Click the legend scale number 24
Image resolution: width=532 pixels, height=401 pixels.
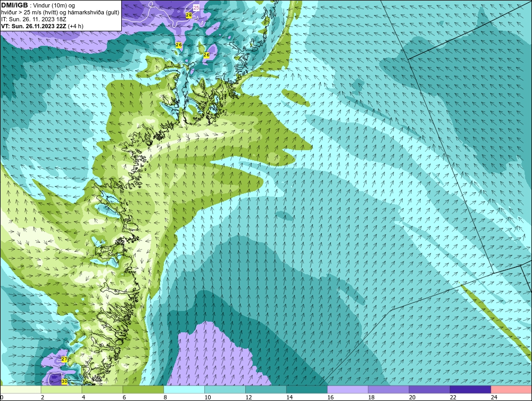click(494, 397)
